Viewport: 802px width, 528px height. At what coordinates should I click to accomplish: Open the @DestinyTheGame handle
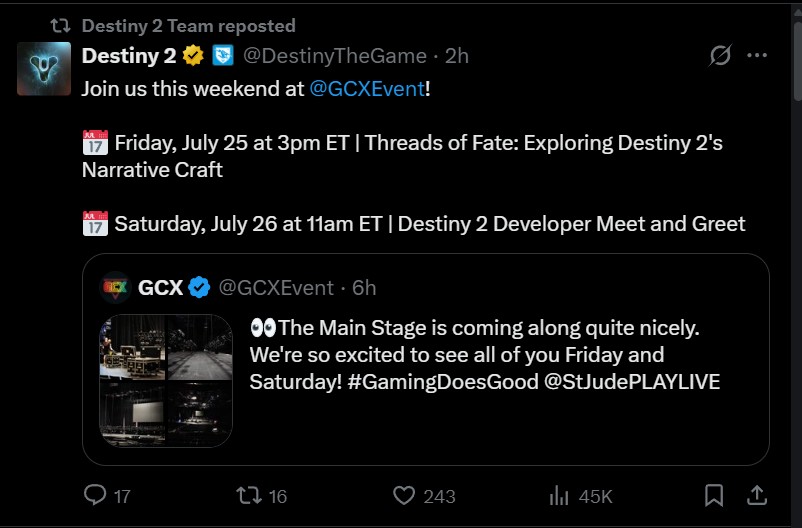click(x=335, y=56)
